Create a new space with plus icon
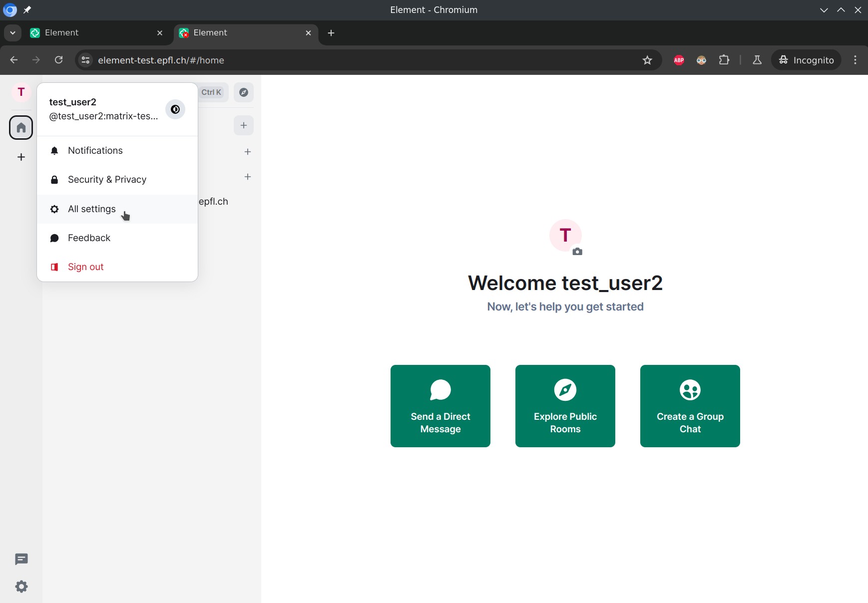Viewport: 868px width, 603px height. (x=21, y=157)
